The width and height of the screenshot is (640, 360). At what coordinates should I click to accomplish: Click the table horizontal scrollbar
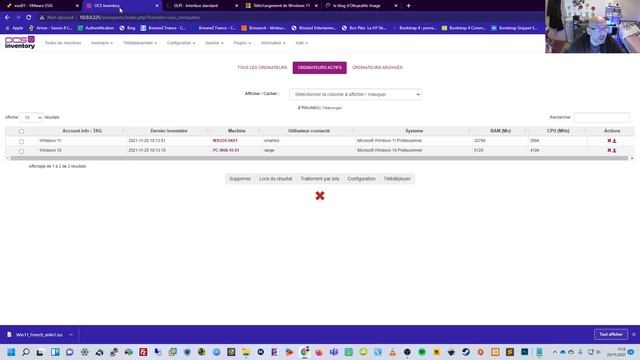319,158
